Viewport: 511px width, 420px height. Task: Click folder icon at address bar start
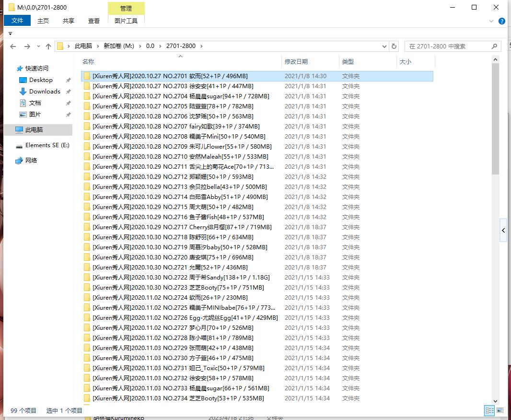[x=60, y=47]
